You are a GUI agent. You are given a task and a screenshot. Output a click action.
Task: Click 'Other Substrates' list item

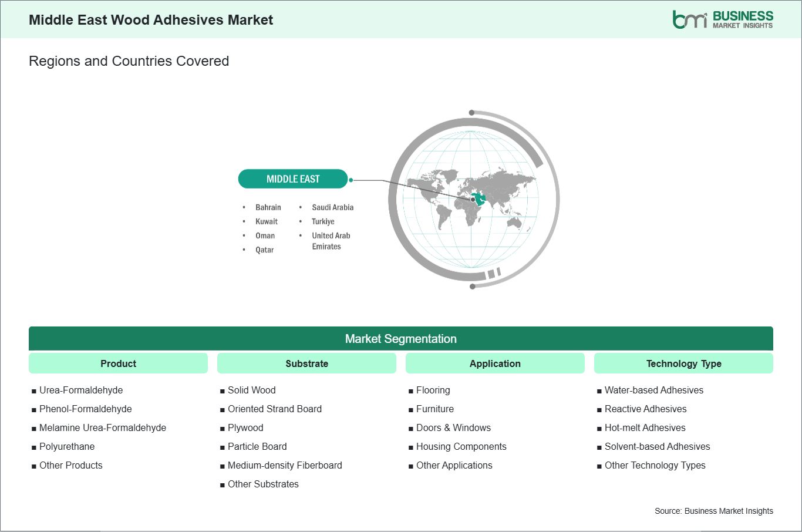(263, 484)
